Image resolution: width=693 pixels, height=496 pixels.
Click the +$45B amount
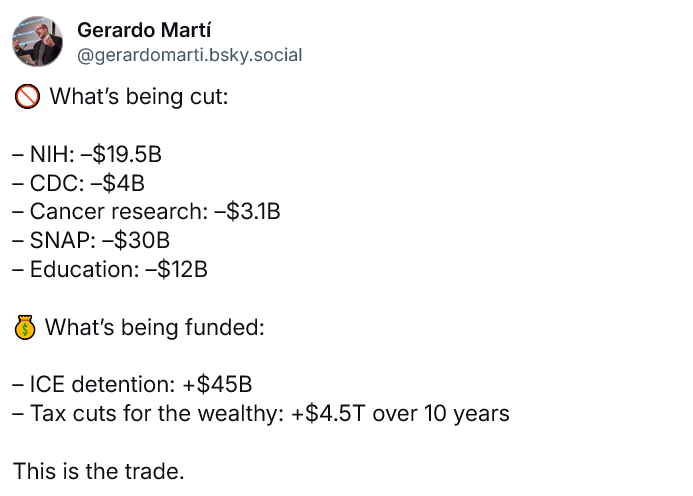217,385
